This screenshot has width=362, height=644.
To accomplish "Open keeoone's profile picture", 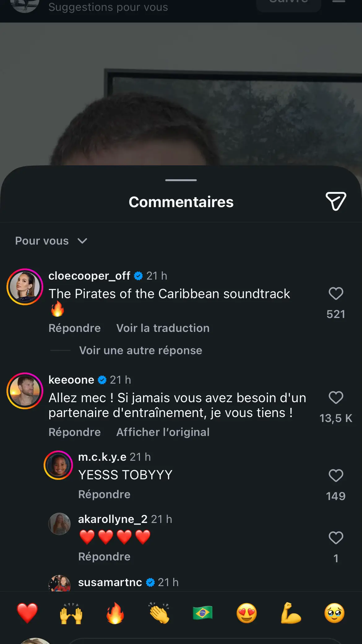I will 25,391.
